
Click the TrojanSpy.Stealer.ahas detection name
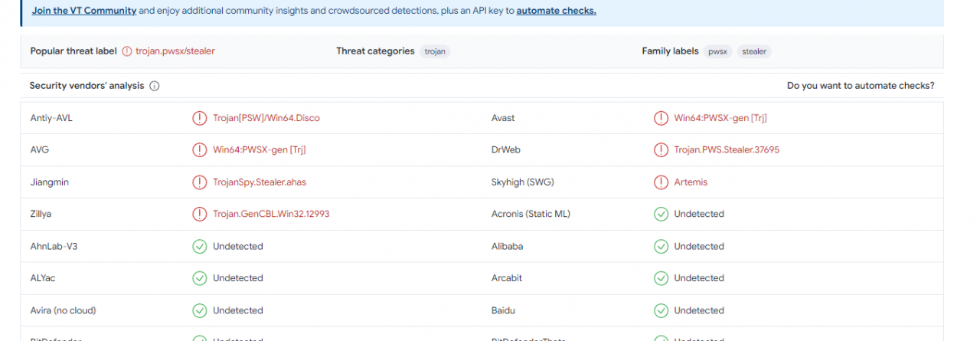(x=260, y=182)
